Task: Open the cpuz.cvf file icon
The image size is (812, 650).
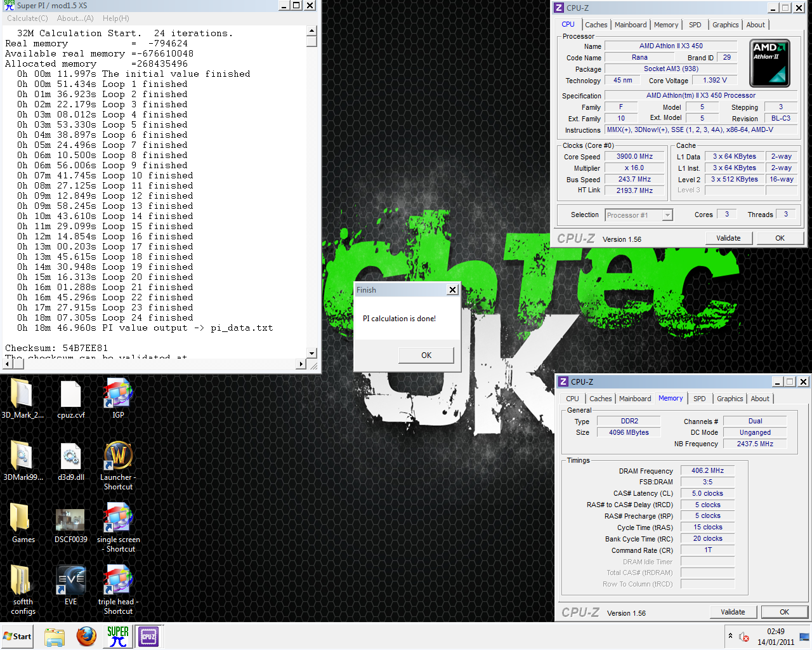Action: click(x=70, y=399)
